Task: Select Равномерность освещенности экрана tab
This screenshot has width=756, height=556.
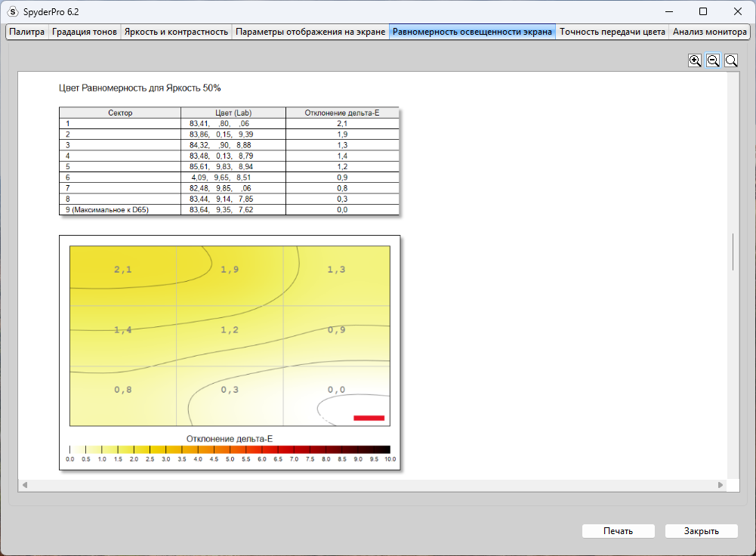Action: pyautogui.click(x=472, y=32)
